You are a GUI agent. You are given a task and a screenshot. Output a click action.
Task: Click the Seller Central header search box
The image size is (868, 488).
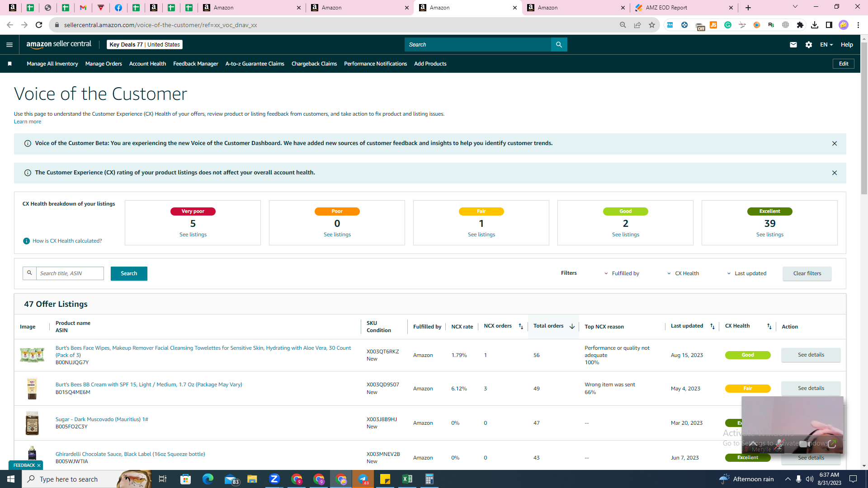478,45
